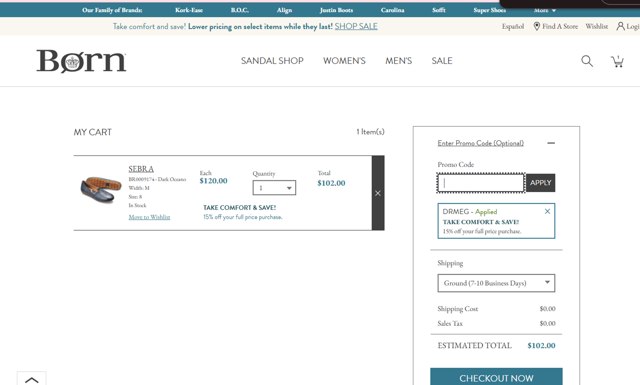Image resolution: width=640 pixels, height=385 pixels.
Task: Click the Enter Promo Code (Optional) link
Action: click(480, 143)
